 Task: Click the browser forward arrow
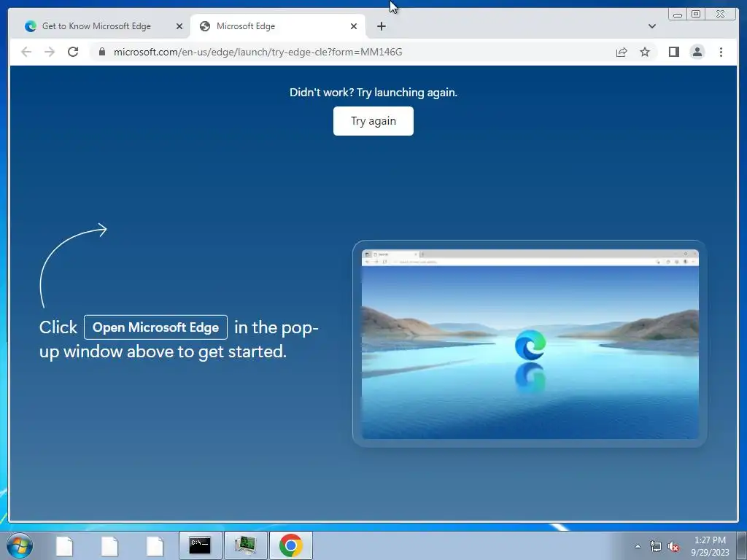[x=50, y=52]
